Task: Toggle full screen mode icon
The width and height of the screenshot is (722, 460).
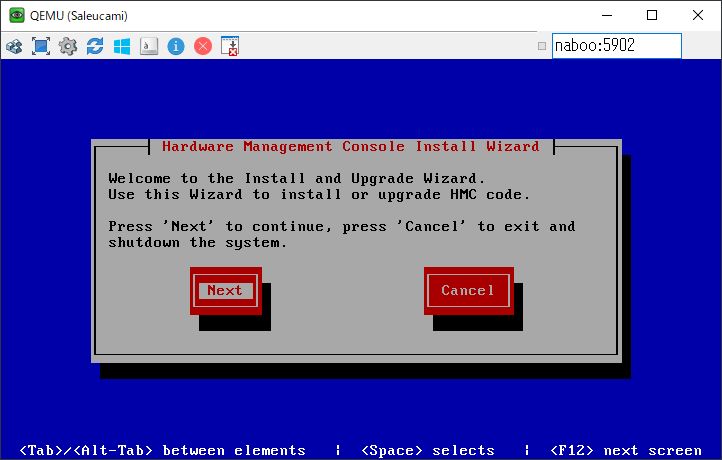Action: (41, 46)
